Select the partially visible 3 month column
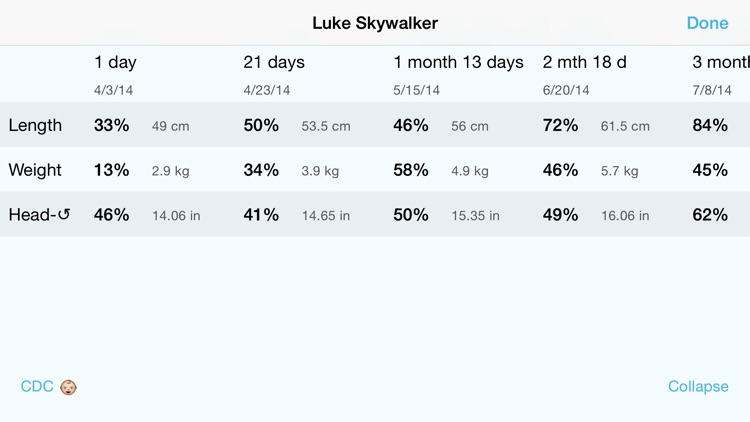This screenshot has width=750, height=422. click(x=721, y=62)
